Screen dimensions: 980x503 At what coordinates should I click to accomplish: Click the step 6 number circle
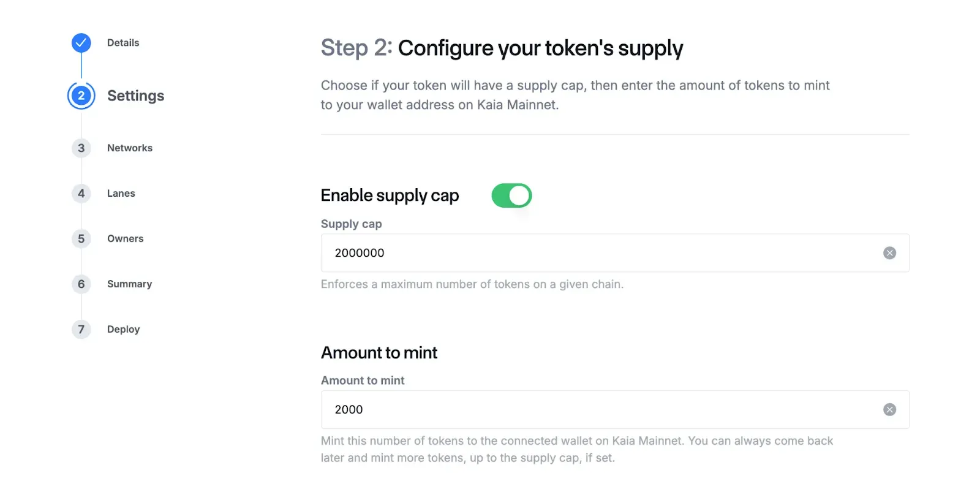click(x=81, y=284)
